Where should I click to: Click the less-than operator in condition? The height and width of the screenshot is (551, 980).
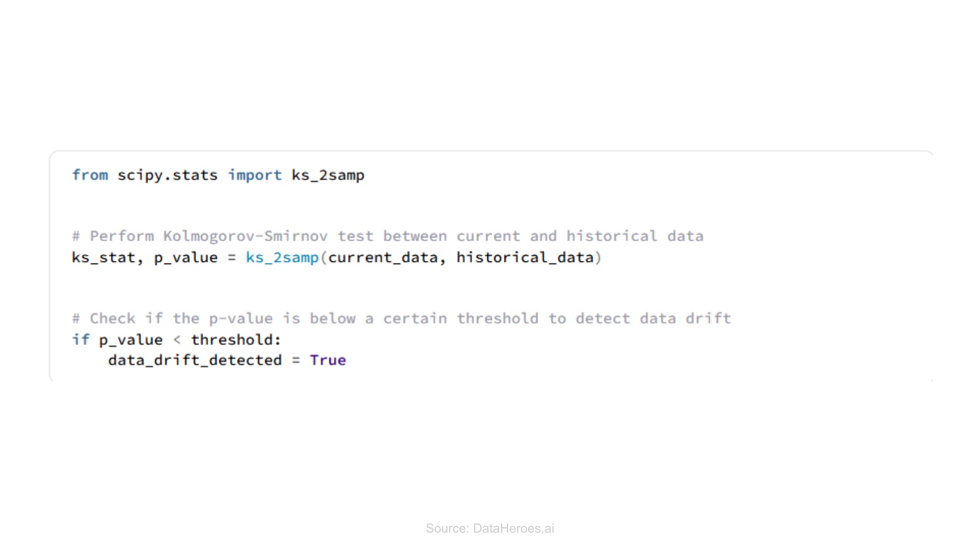(x=177, y=340)
